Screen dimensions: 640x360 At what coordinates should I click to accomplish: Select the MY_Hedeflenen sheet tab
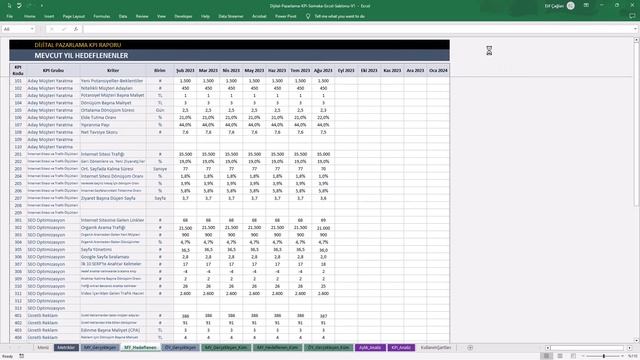pos(140,348)
